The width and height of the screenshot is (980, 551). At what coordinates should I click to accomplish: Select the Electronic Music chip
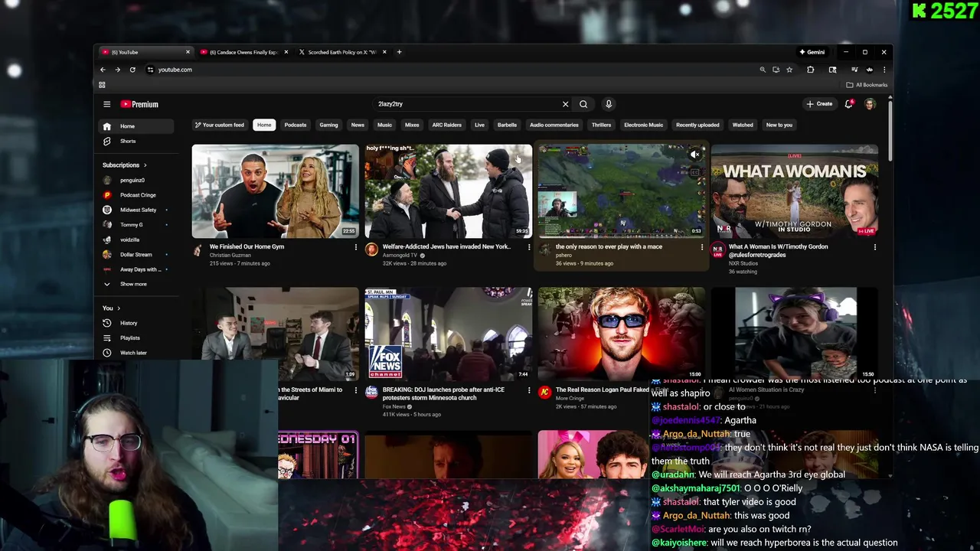[x=643, y=125]
